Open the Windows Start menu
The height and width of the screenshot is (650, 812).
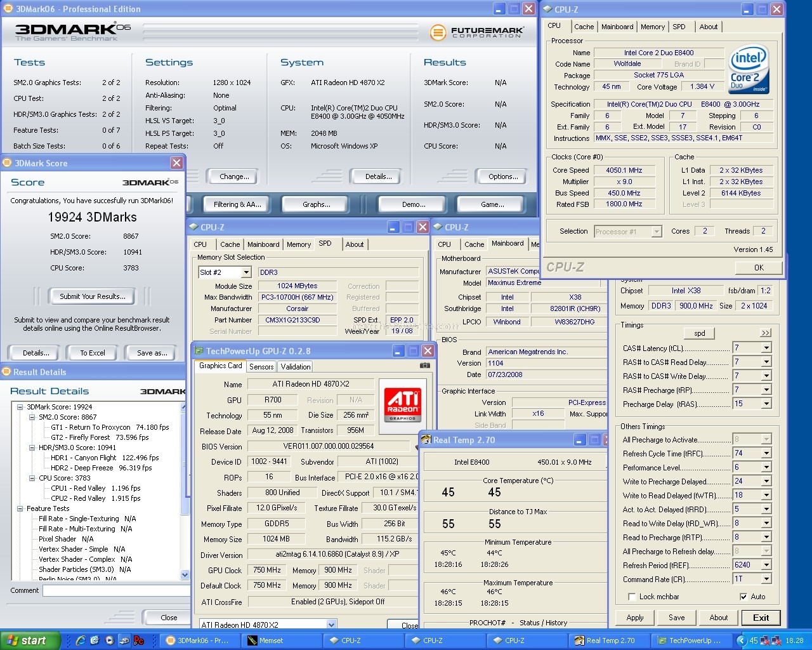pos(30,640)
